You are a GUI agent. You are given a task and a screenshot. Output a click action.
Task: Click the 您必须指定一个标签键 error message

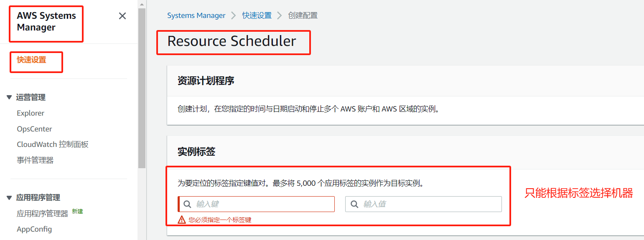point(220,220)
